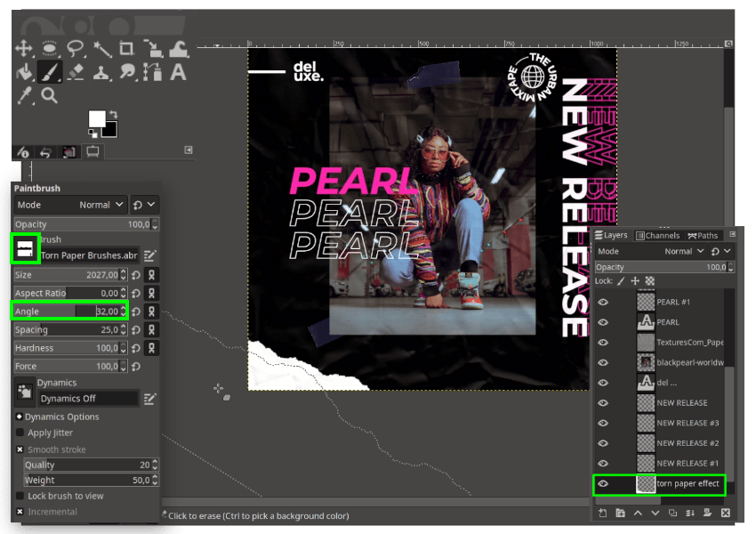Switch to the Layers tab
The height and width of the screenshot is (534, 756).
611,235
